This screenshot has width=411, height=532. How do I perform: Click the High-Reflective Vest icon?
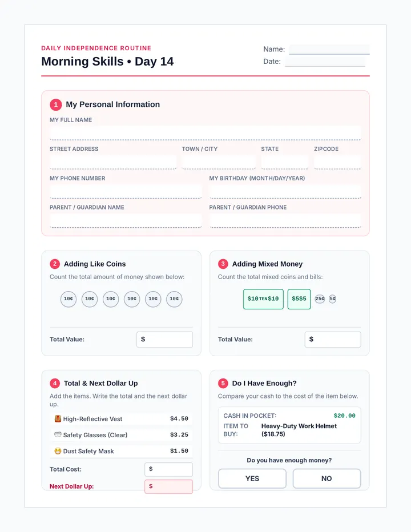tap(58, 418)
